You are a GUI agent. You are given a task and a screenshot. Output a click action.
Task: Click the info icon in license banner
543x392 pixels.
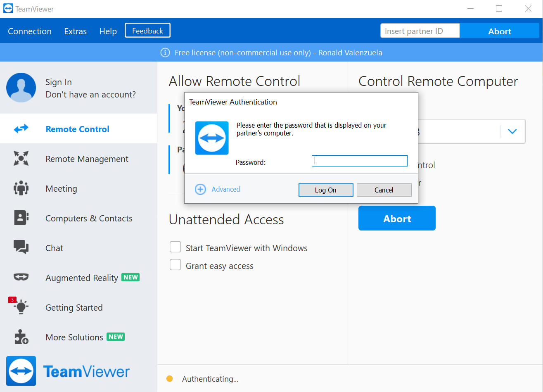pyautogui.click(x=165, y=52)
